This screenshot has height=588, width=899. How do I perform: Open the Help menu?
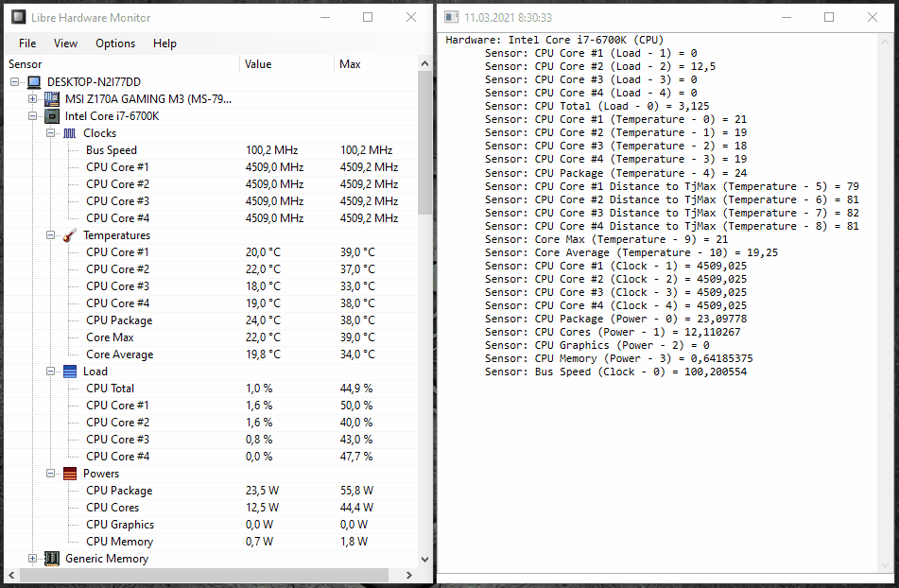coord(164,43)
